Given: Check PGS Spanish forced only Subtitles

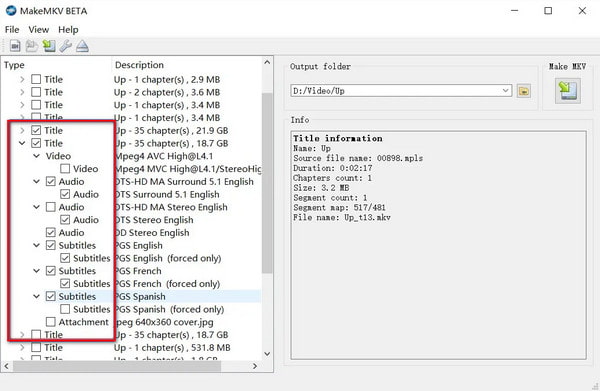Looking at the screenshot, I should [65, 309].
